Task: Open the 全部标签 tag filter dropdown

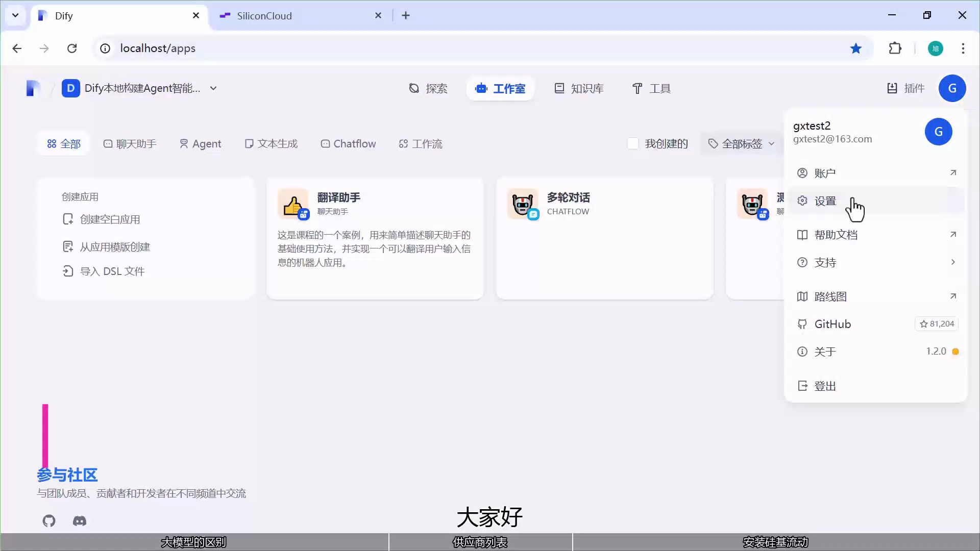Action: coord(741,144)
